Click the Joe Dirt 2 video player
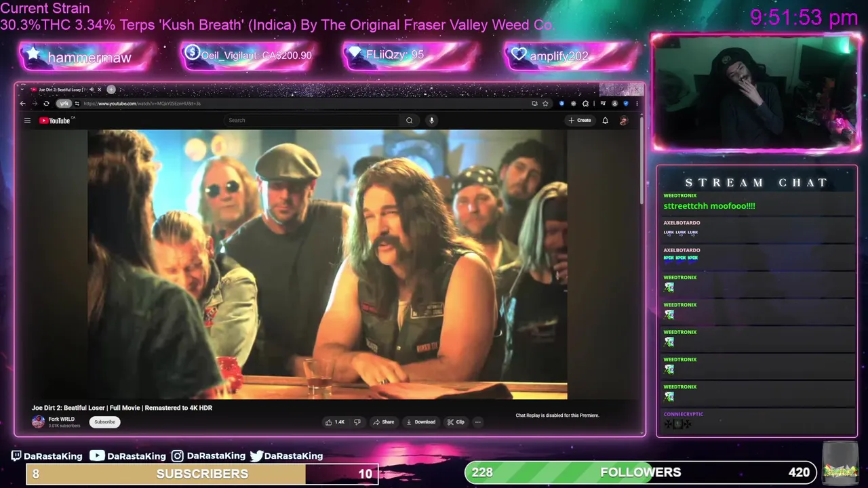868x488 pixels. (328, 264)
